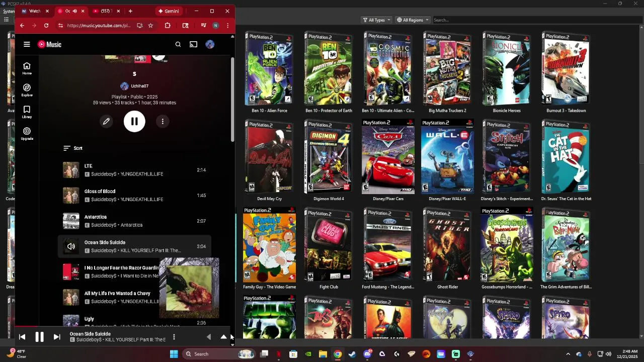Open Steam from the taskbar

point(352,354)
